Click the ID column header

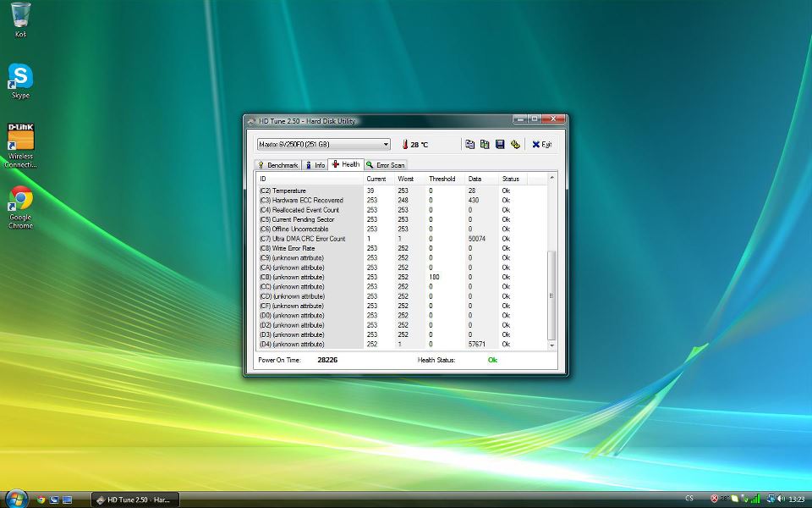(310, 179)
